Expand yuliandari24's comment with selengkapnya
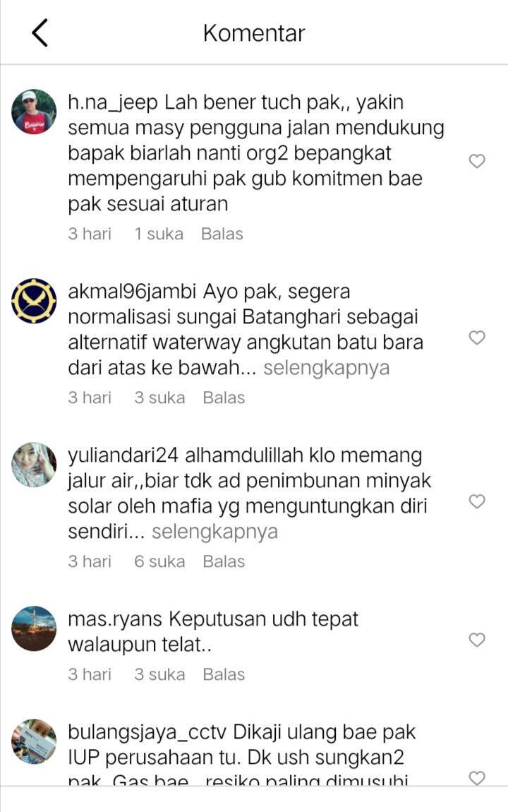 pos(214,532)
